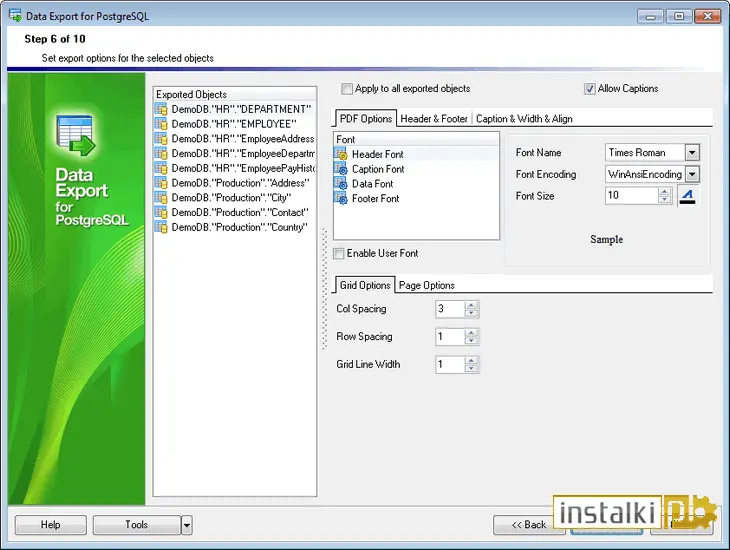The height and width of the screenshot is (550, 730).
Task: Click the Footer Font icon
Action: click(341, 199)
